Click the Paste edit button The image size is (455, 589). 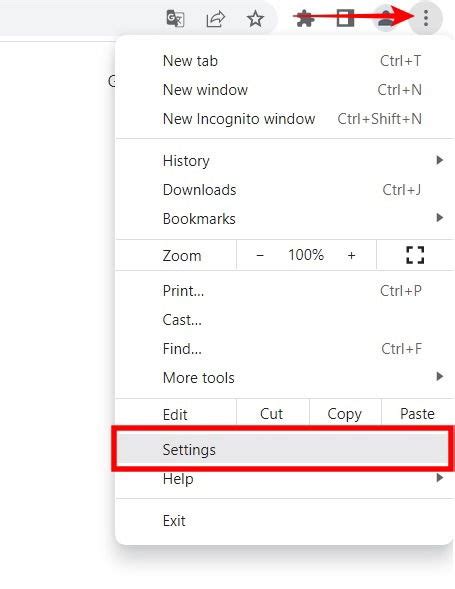(x=417, y=414)
